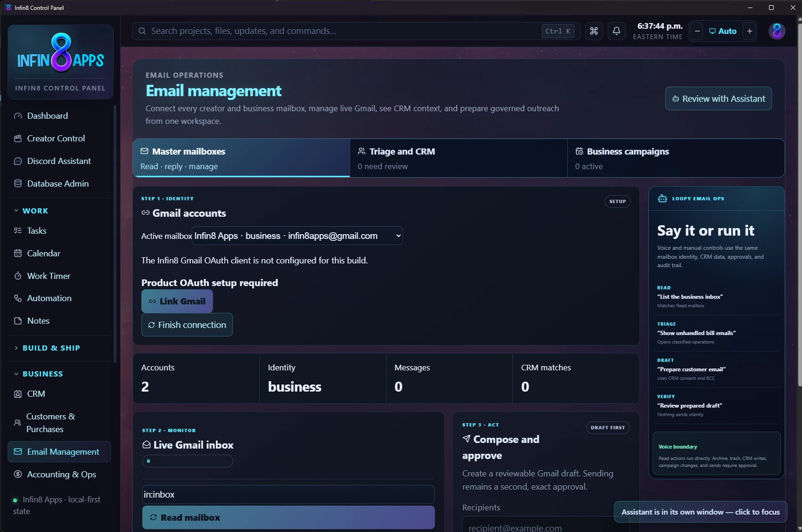Click the Gmail accounts link icon

point(145,213)
